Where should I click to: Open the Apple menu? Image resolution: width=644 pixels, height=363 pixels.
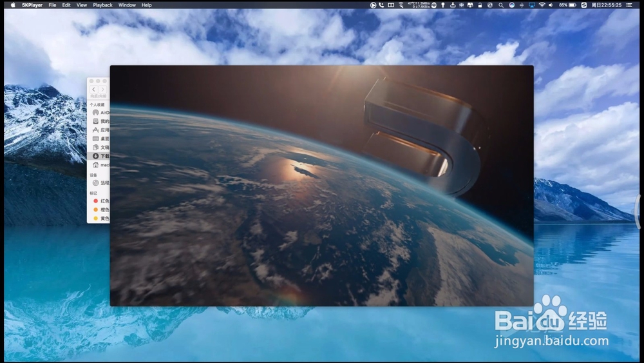(x=13, y=5)
